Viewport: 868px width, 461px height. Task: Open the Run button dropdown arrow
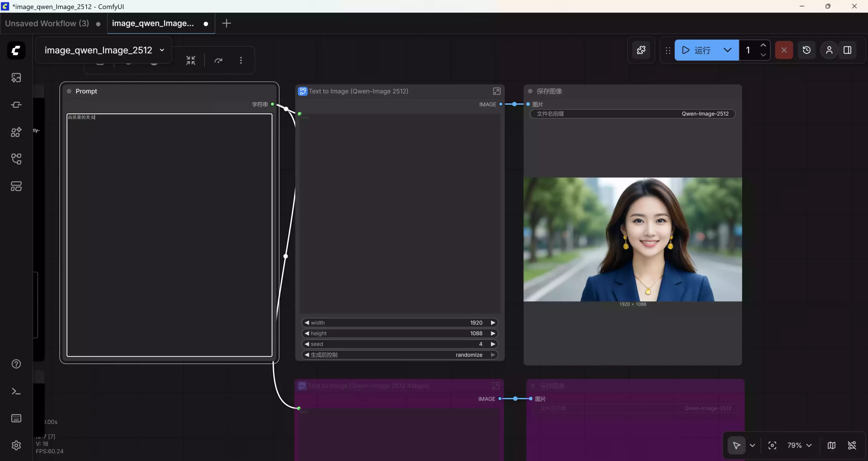(x=728, y=50)
